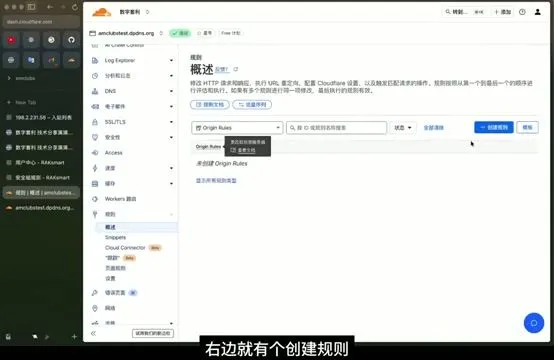
Task: Click the 全部清除 clear all link
Action: click(434, 128)
